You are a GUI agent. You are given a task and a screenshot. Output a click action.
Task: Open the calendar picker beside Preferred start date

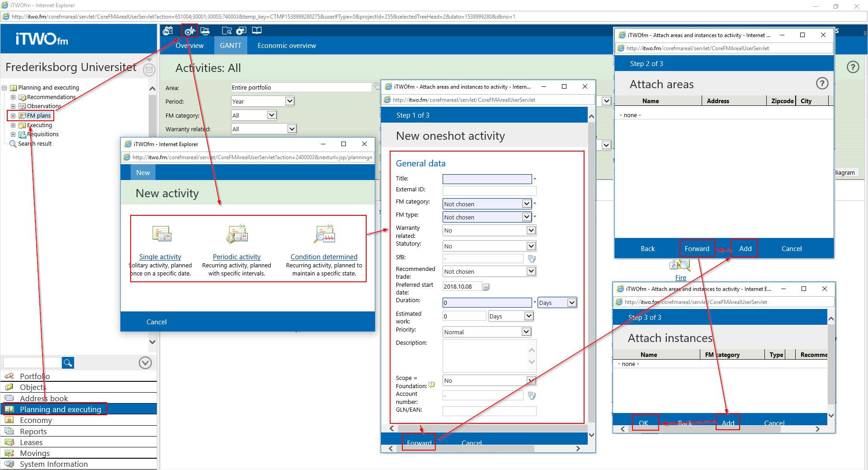click(486, 287)
